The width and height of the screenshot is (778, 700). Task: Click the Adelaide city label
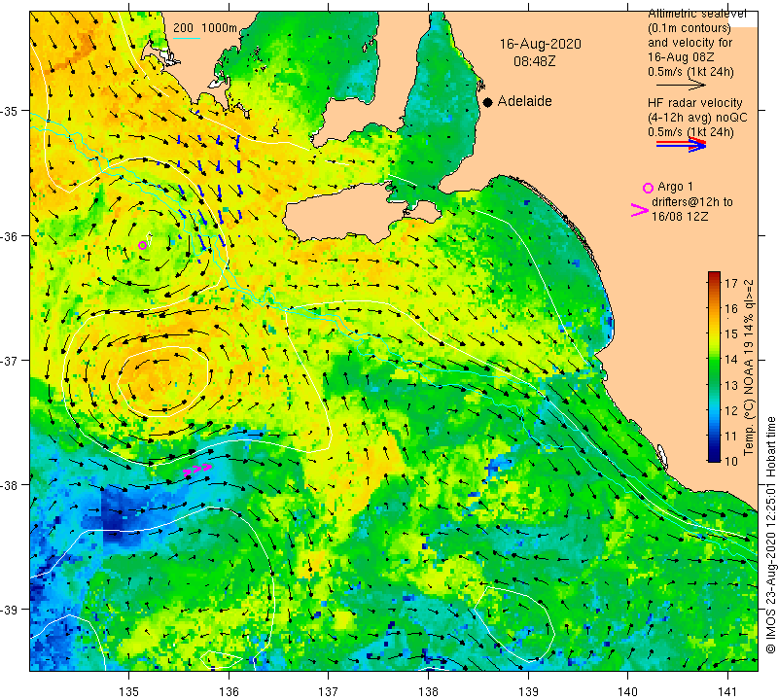(x=524, y=101)
